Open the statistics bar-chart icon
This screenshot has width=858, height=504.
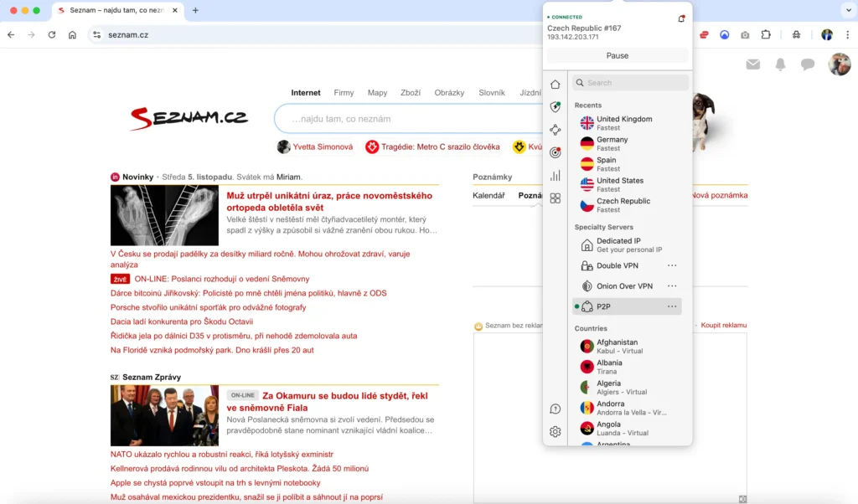click(555, 176)
